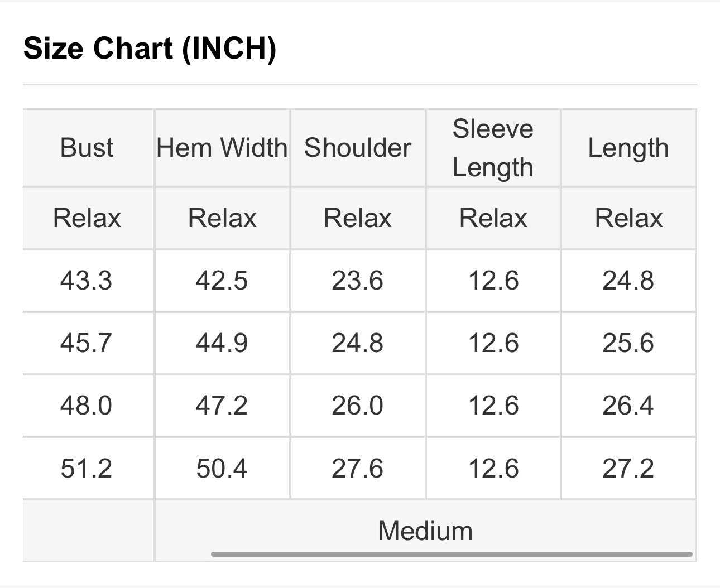Viewport: 720px width, 588px height.
Task: Select the Length column header
Action: [x=628, y=148]
